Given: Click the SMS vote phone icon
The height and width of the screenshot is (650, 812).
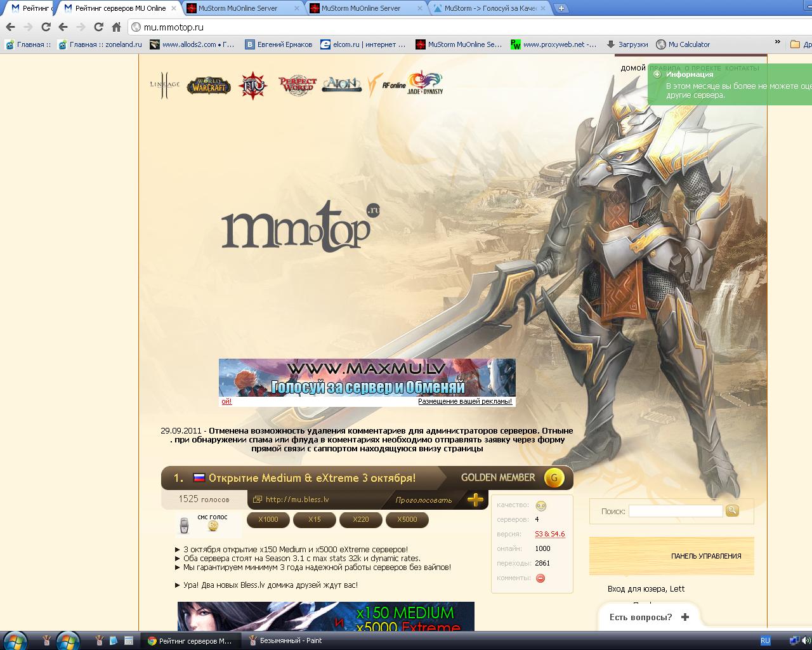Looking at the screenshot, I should (x=184, y=526).
